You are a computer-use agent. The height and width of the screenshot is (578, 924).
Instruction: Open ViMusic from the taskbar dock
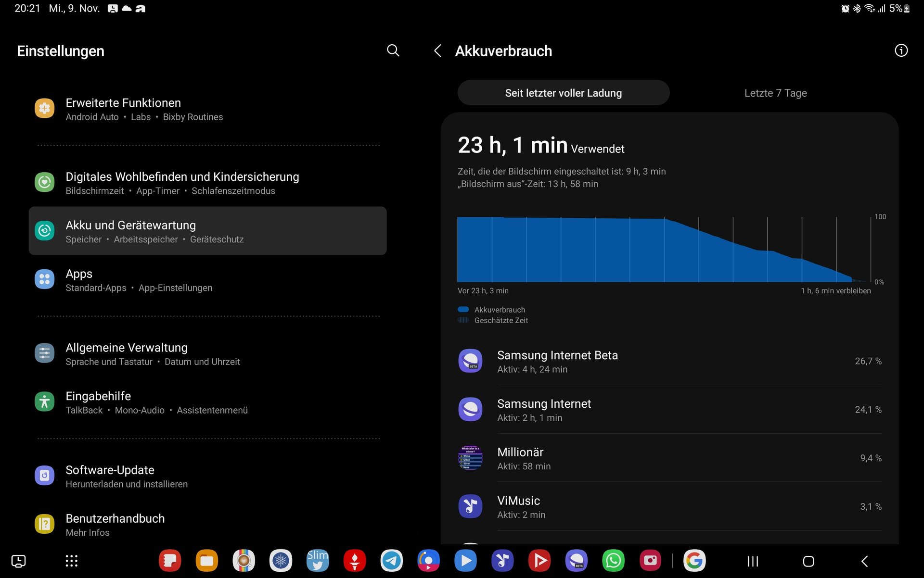pos(502,561)
